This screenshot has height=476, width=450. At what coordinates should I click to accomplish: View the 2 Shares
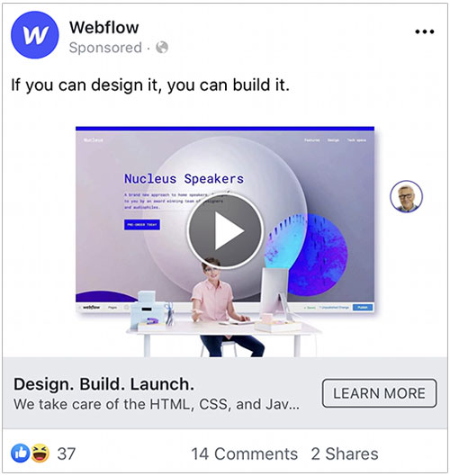tap(345, 454)
